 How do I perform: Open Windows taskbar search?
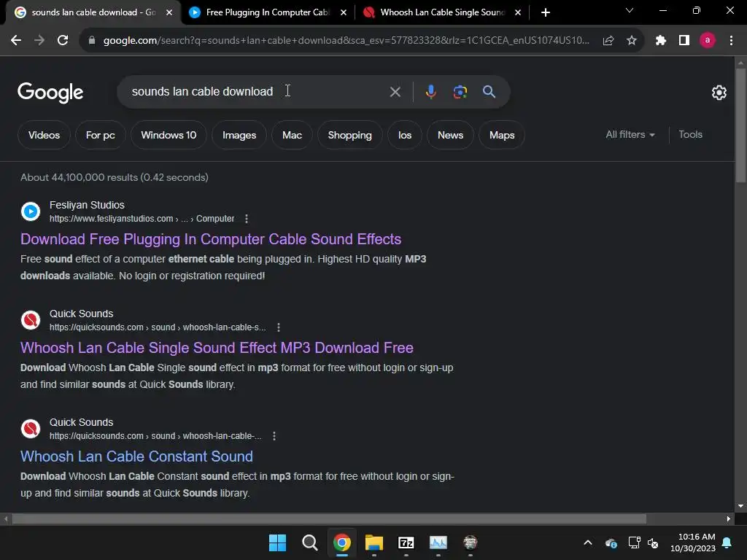[x=309, y=542]
